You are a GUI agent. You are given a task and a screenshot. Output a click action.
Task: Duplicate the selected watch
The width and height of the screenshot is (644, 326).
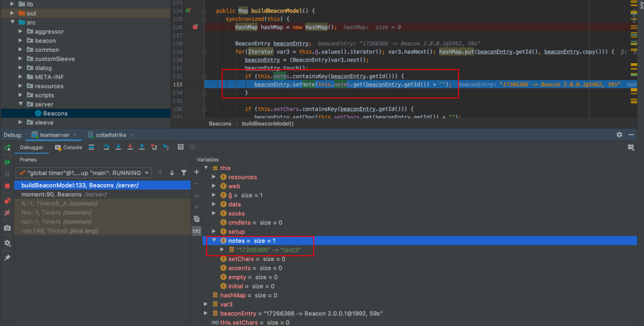click(197, 219)
